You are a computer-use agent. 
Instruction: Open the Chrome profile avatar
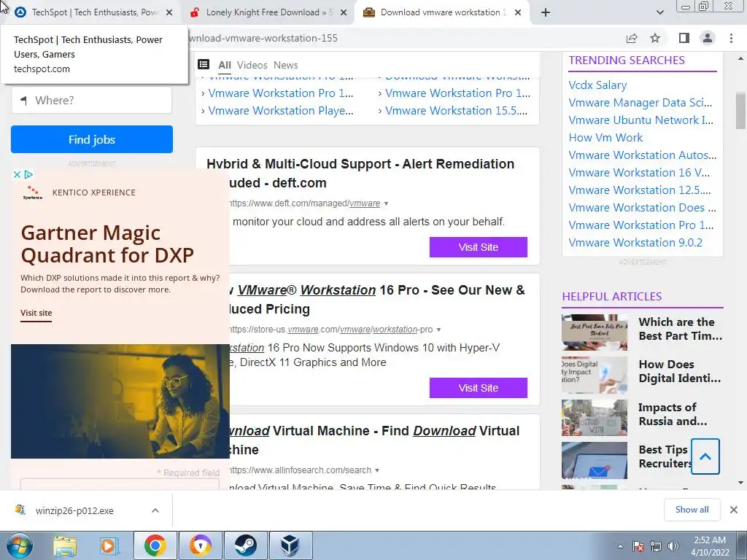[708, 38]
